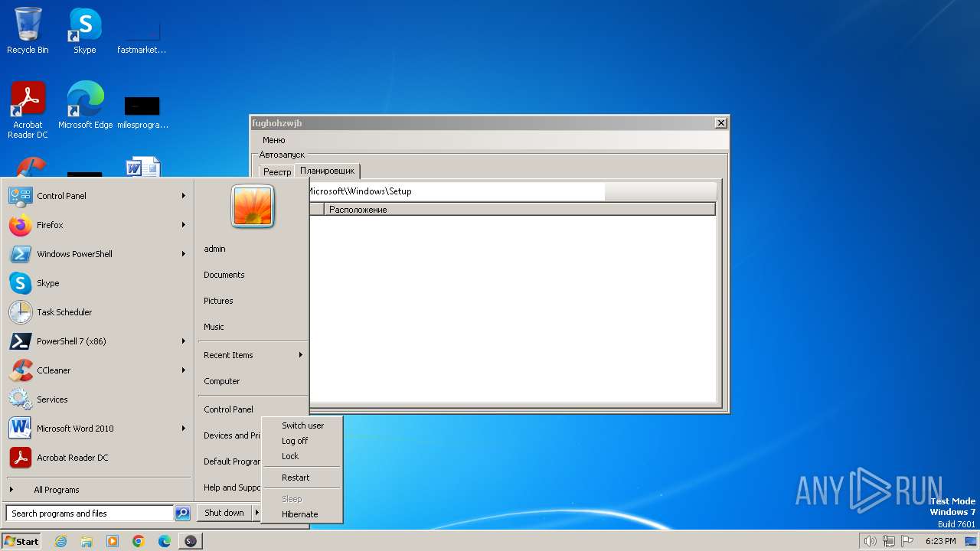980x551 pixels.
Task: Open Acrobat Reader DC desktop shortcut
Action: coord(28,110)
